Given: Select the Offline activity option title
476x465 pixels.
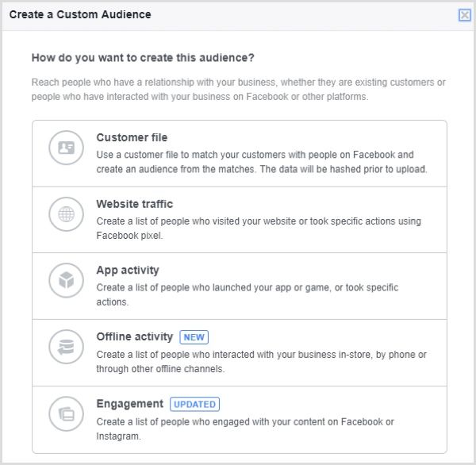Looking at the screenshot, I should point(135,336).
